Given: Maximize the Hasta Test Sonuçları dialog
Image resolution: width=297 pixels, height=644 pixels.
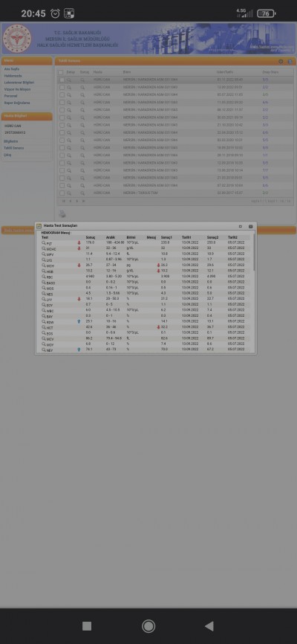Looking at the screenshot, I should point(241,226).
